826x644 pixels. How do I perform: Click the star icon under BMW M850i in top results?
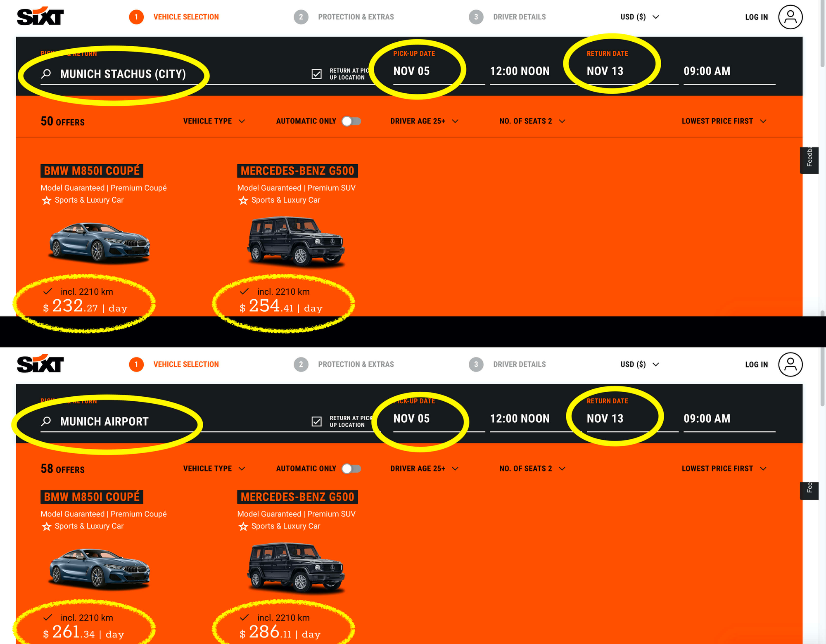pyautogui.click(x=47, y=200)
